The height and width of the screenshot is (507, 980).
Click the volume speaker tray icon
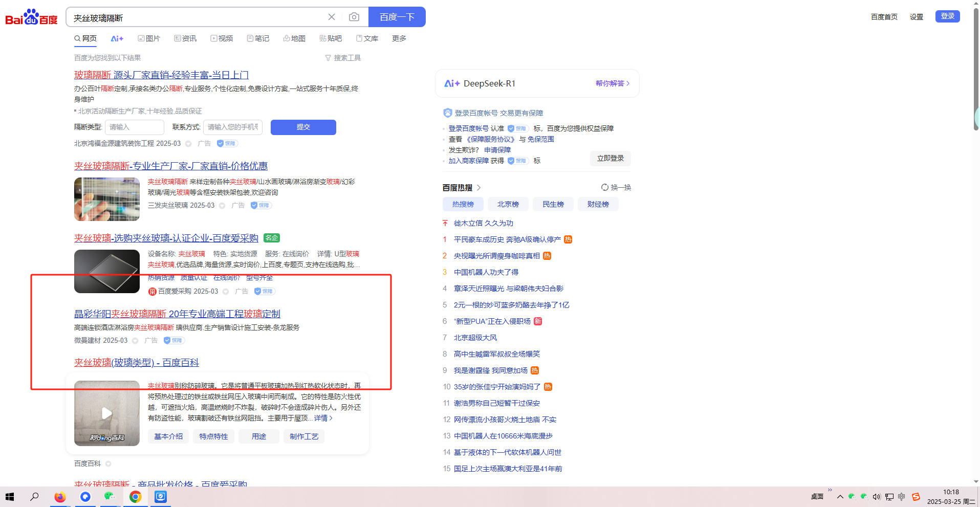pos(877,496)
